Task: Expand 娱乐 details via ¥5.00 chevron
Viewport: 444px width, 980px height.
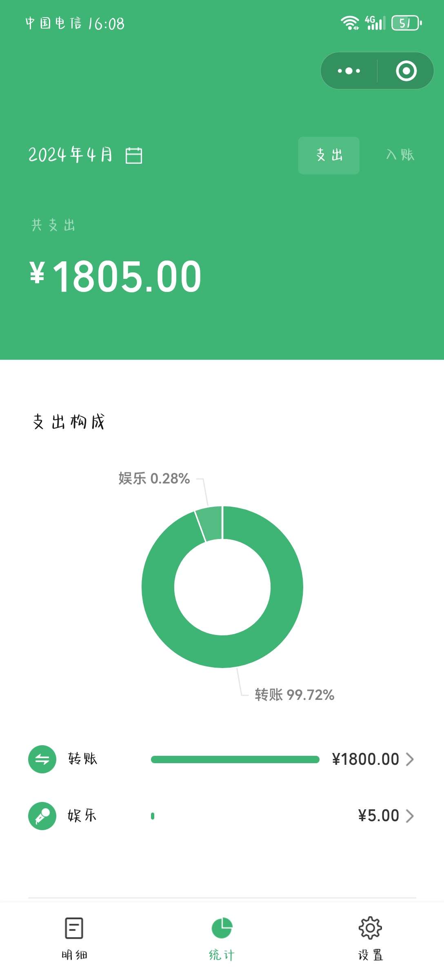Action: pos(410,816)
